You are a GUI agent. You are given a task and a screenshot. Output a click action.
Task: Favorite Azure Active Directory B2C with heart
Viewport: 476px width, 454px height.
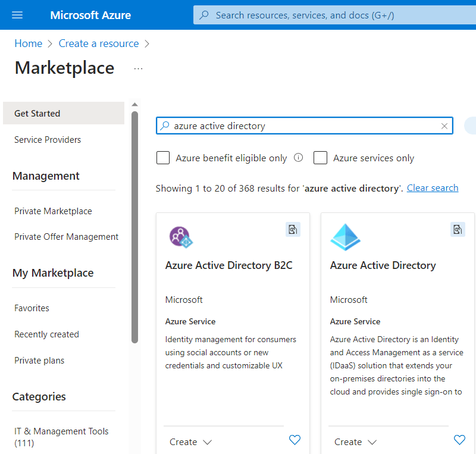click(295, 440)
